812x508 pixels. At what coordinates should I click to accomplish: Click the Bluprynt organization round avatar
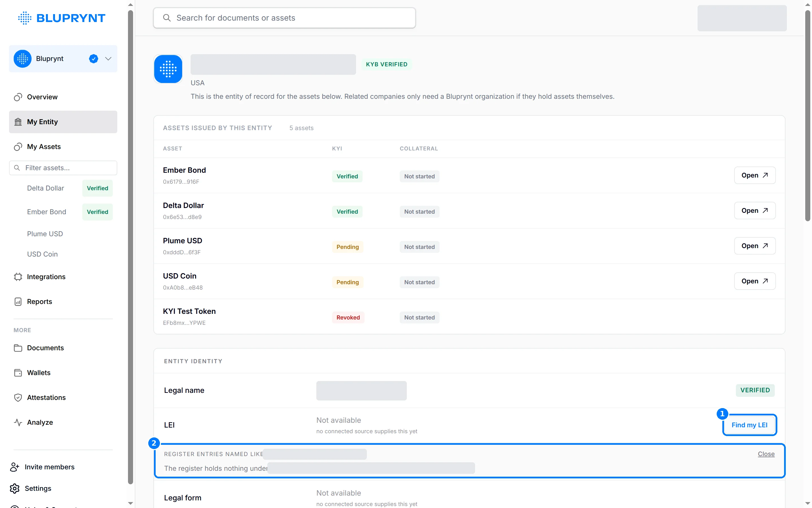(23, 59)
